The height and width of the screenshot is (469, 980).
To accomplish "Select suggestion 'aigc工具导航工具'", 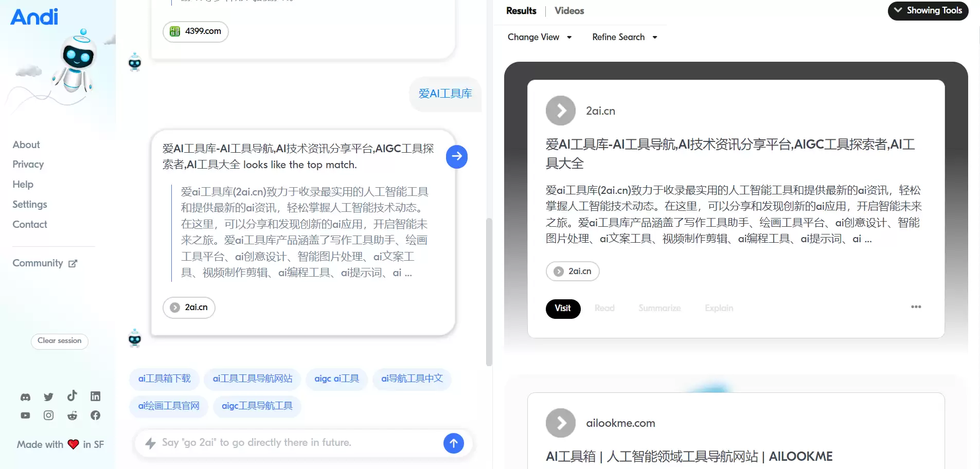I will pyautogui.click(x=257, y=406).
